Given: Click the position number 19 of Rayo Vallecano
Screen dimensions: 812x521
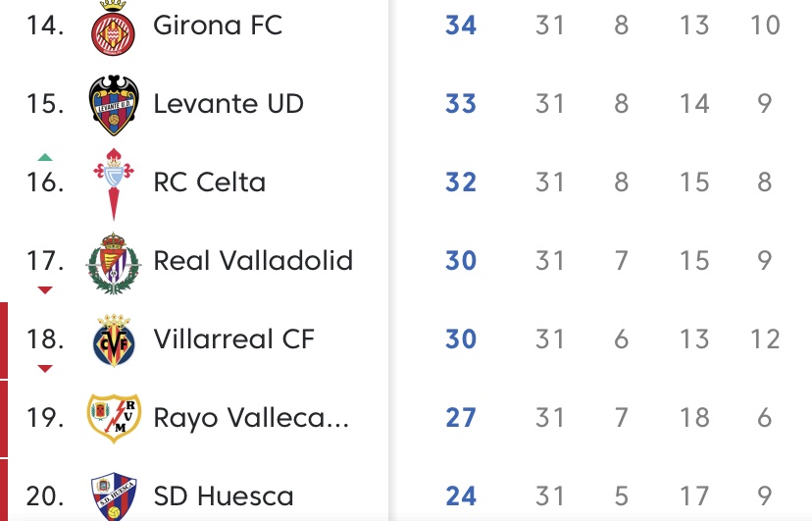Looking at the screenshot, I should click(45, 418).
